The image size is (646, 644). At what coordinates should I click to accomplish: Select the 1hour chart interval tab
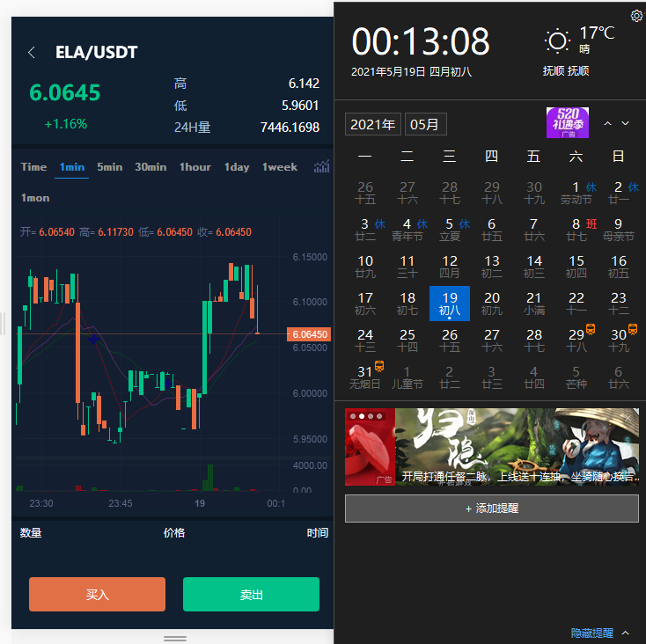(x=195, y=167)
